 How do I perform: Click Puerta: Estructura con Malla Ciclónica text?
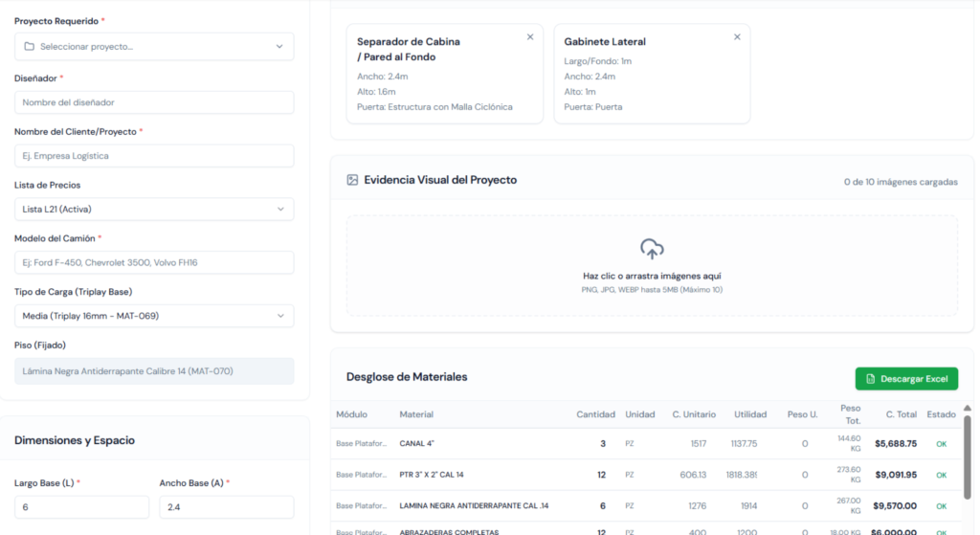point(435,107)
